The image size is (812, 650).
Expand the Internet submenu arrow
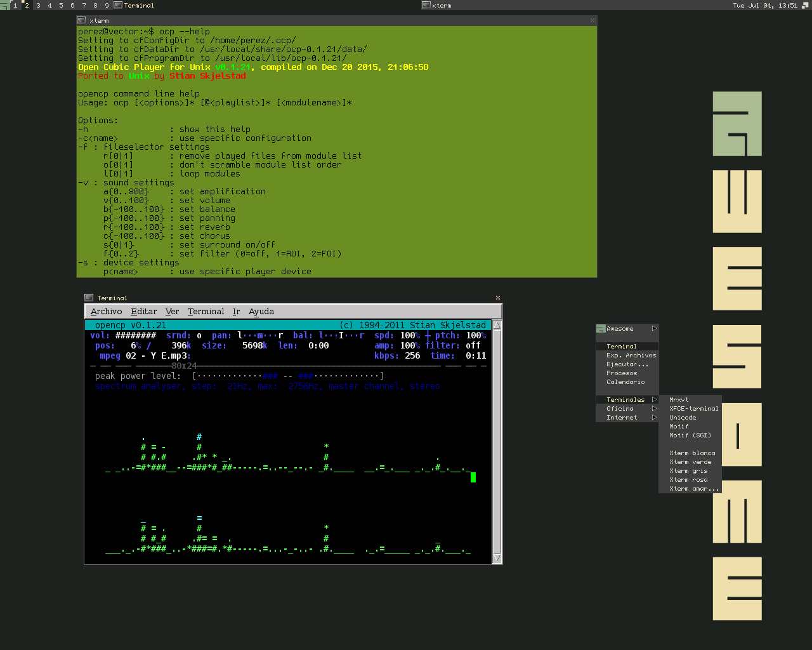tap(654, 418)
